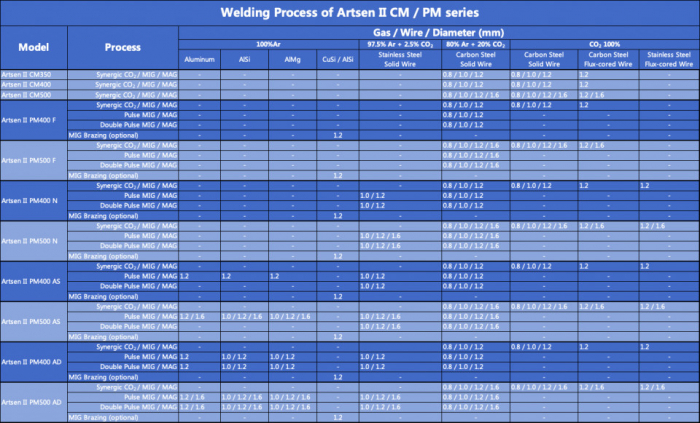Select the Artsen II PM500 N model cell

click(x=34, y=241)
